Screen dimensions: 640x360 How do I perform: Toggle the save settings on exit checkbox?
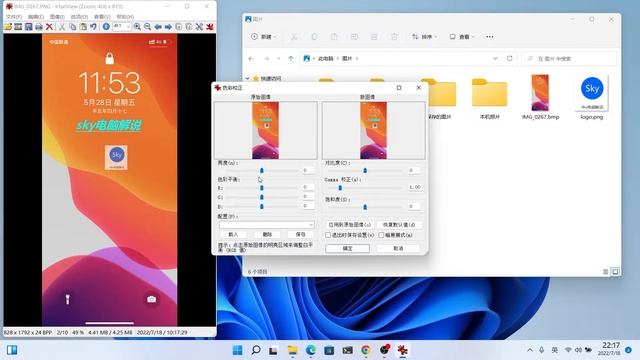328,235
